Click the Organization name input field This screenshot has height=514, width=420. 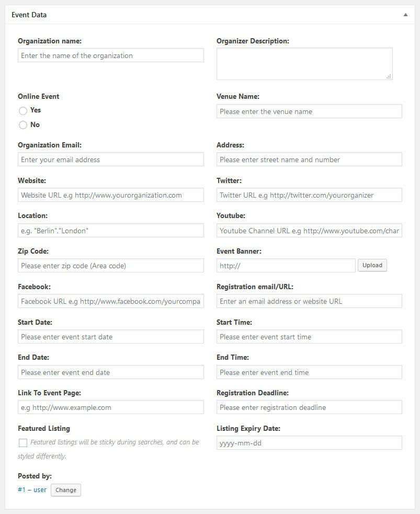(111, 55)
